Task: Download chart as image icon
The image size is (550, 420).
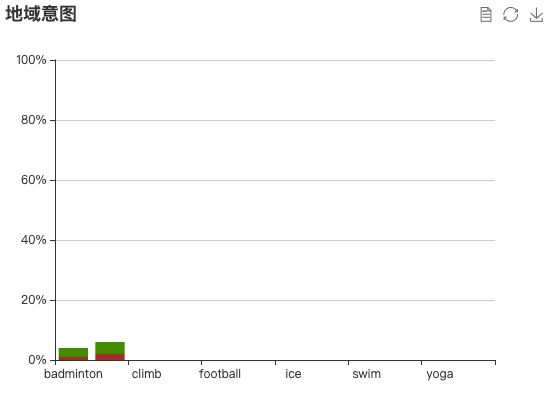Action: tap(536, 15)
